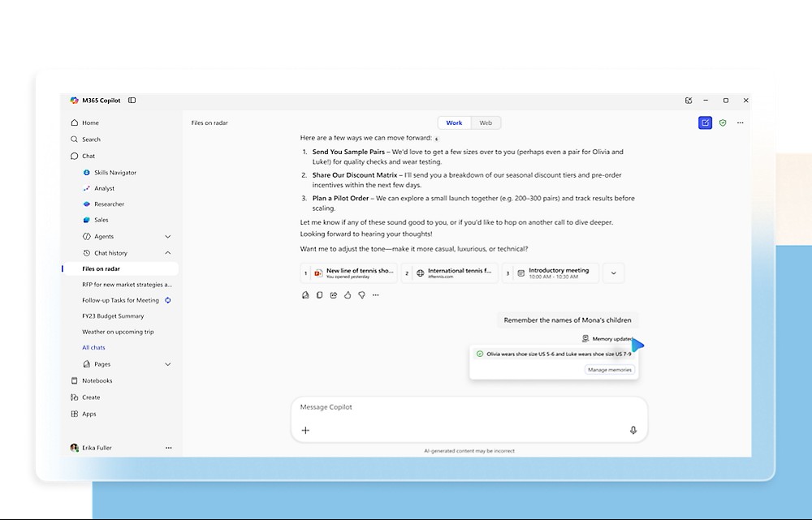
Task: Collapse the Chat history section chevron
Action: pos(168,253)
